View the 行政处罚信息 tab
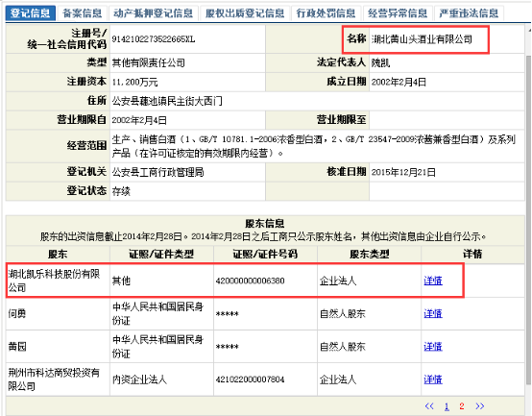 pos(326,13)
